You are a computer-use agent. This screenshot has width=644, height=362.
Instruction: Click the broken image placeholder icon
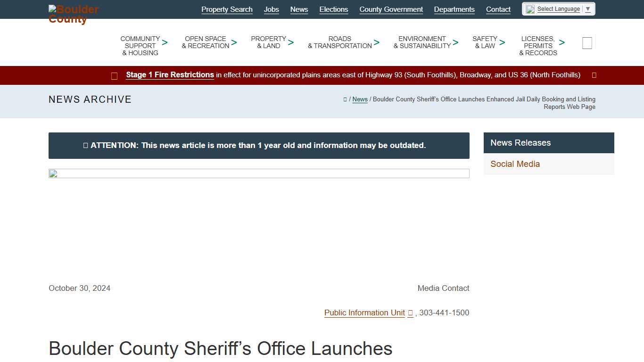pos(52,173)
